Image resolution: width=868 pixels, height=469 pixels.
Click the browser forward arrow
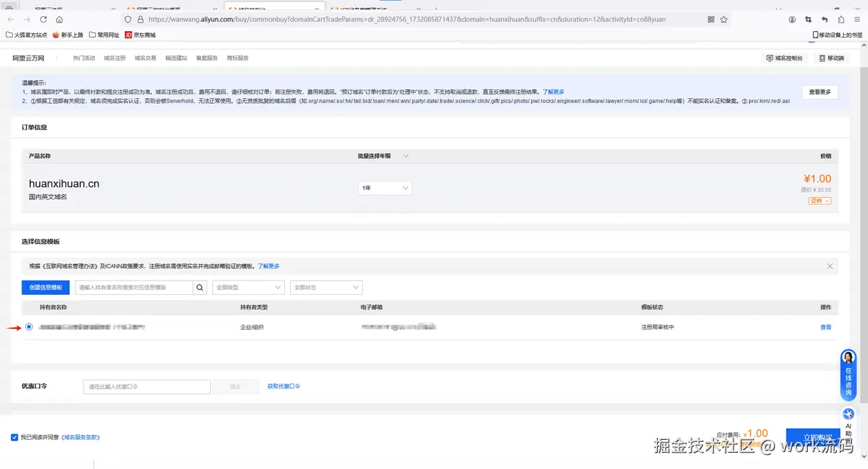pos(27,20)
